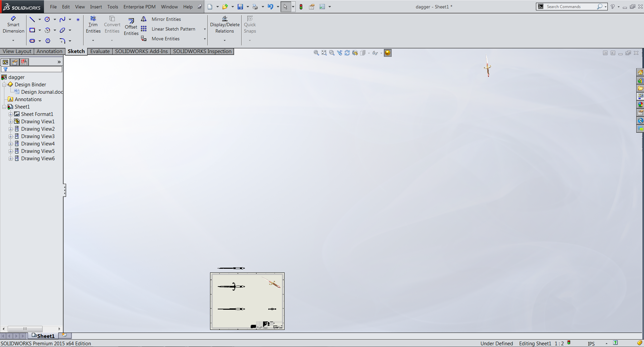
Task: Switch to the Evaluate tab
Action: click(100, 51)
